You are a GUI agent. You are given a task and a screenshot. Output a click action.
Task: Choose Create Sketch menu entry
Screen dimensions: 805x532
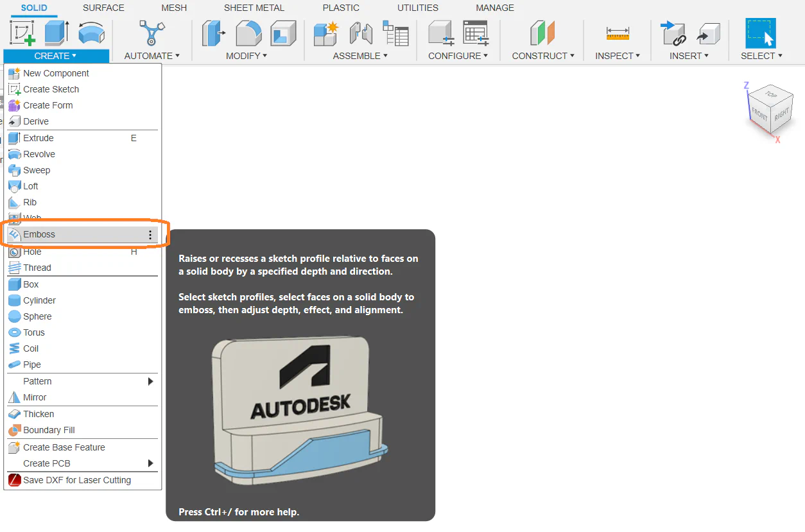point(82,89)
